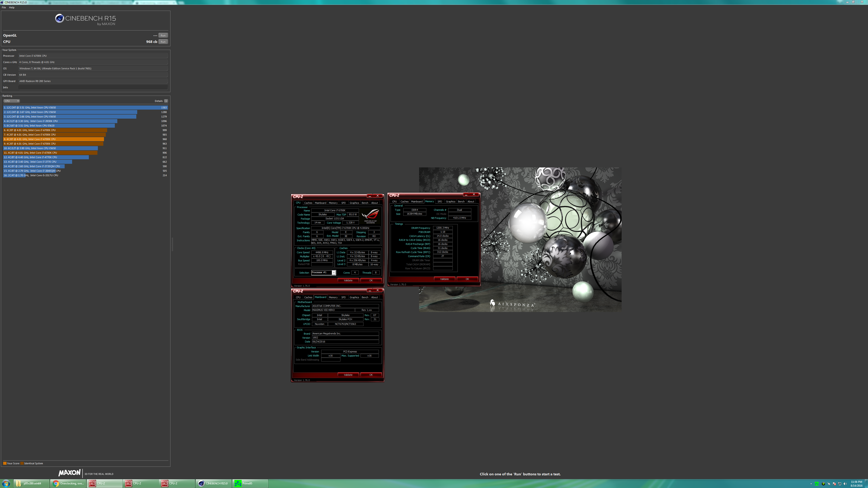
Task: Open Bench tab in CPU-Z CPU window
Action: point(365,203)
